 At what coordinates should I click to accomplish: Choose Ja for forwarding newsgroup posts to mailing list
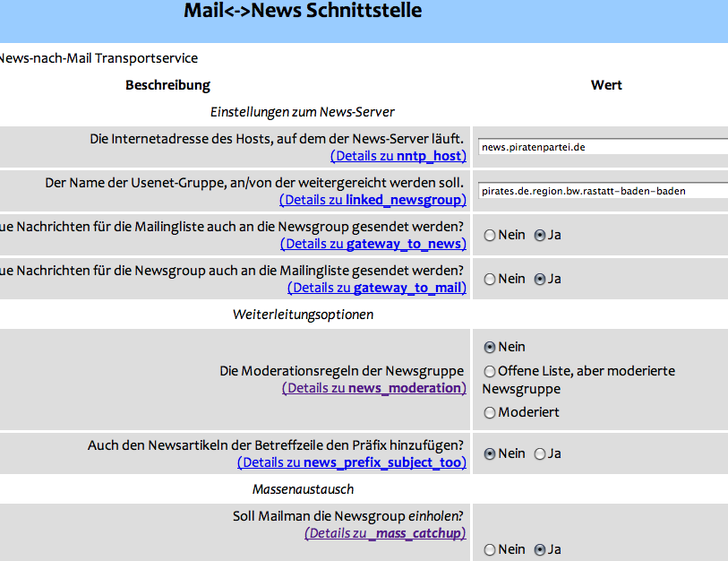539,280
